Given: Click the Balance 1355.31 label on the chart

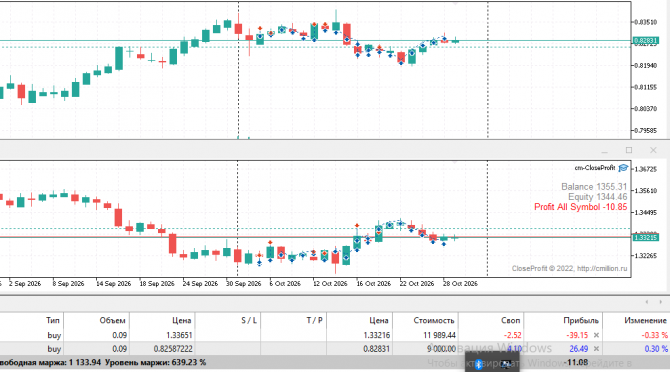Looking at the screenshot, I should click(594, 187).
